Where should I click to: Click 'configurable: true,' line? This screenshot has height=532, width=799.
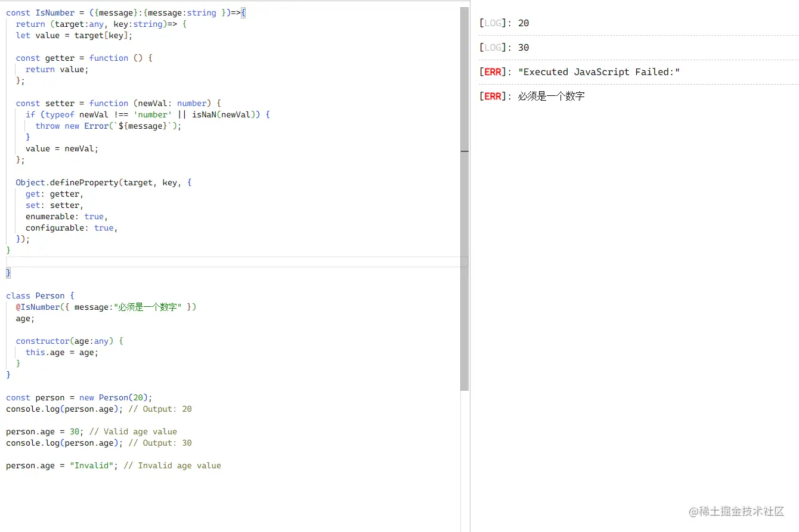coord(72,228)
